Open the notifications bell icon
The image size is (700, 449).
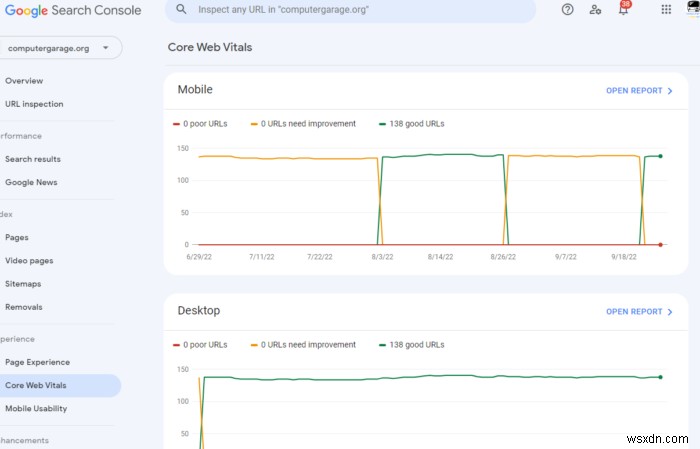(x=624, y=9)
